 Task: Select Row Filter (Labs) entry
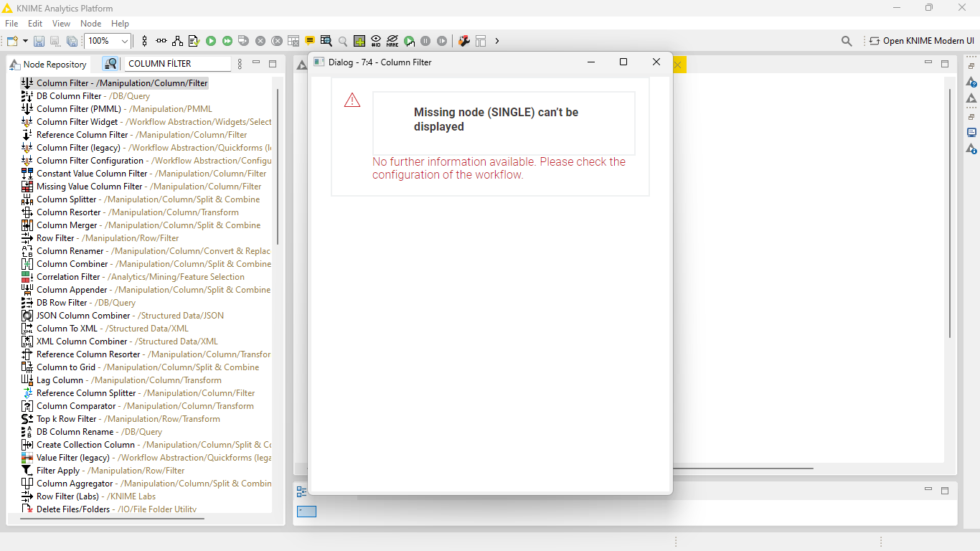click(x=88, y=496)
